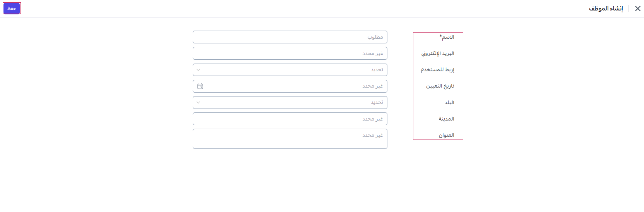
Task: Expand chevron arrow of إربط للمستخدم dropdown
Action: coord(199,70)
